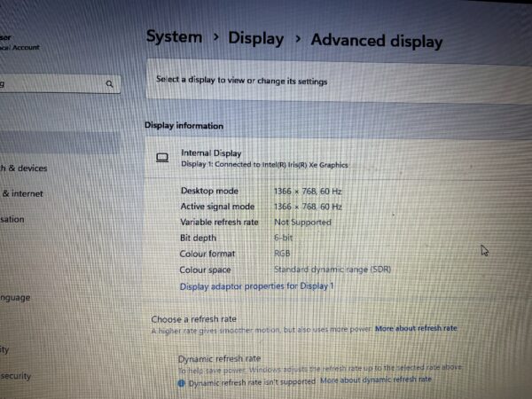The width and height of the screenshot is (532, 399).
Task: Select the highlighted sidebar item above '& devices'
Action: (59, 143)
